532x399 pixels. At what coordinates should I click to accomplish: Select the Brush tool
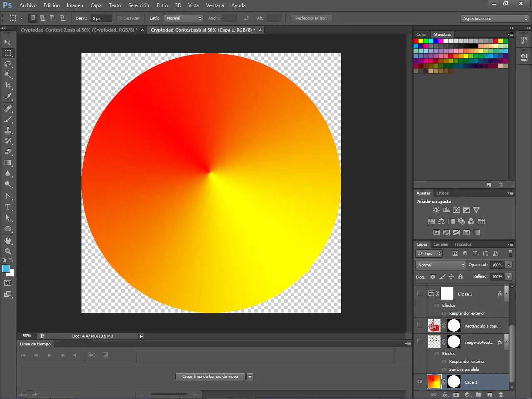(x=8, y=119)
